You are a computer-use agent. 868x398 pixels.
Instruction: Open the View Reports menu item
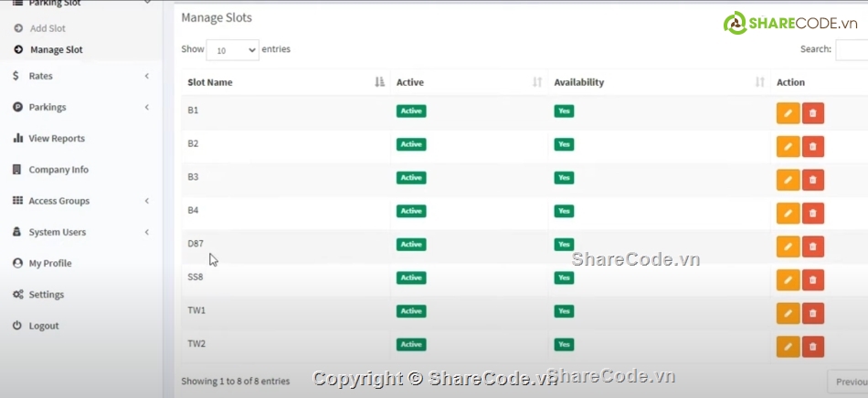click(x=57, y=138)
